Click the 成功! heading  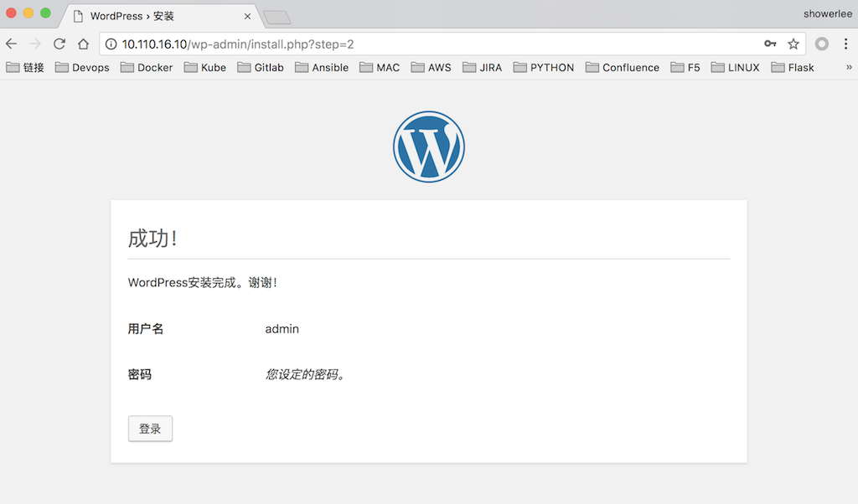click(x=152, y=239)
